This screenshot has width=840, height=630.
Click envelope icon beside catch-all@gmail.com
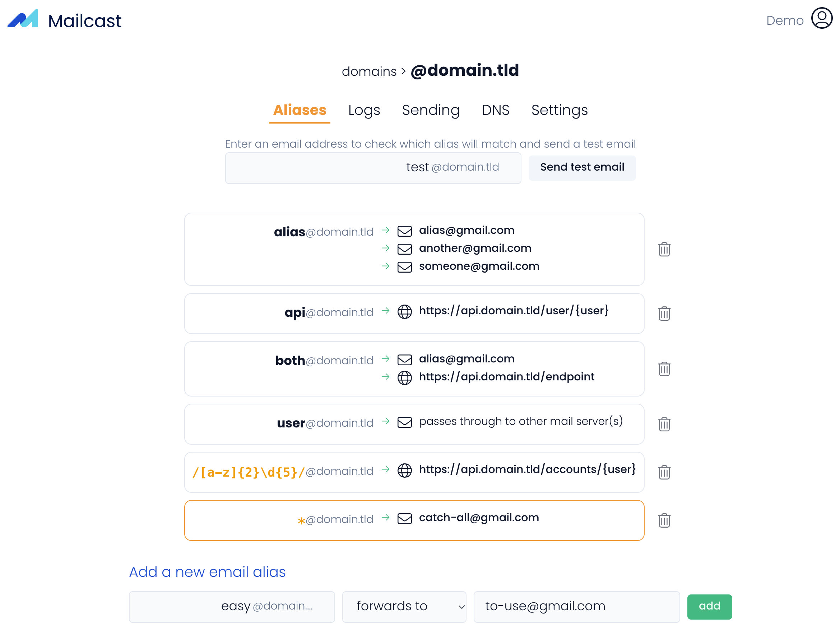pos(404,518)
